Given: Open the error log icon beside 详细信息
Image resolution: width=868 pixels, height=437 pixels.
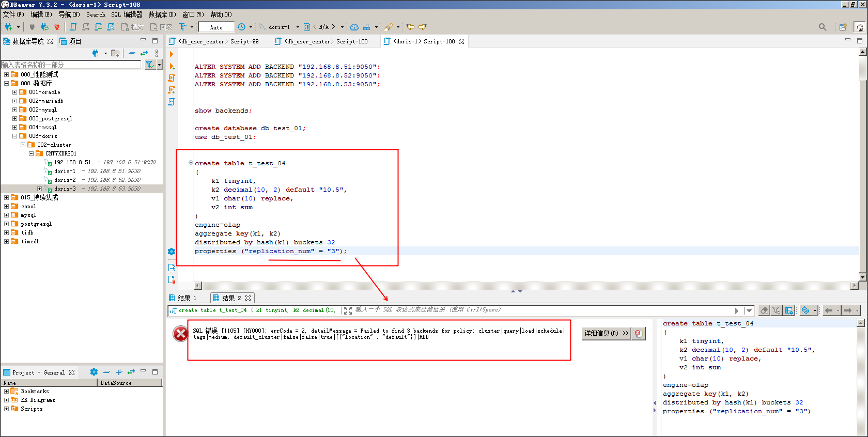Looking at the screenshot, I should [638, 333].
